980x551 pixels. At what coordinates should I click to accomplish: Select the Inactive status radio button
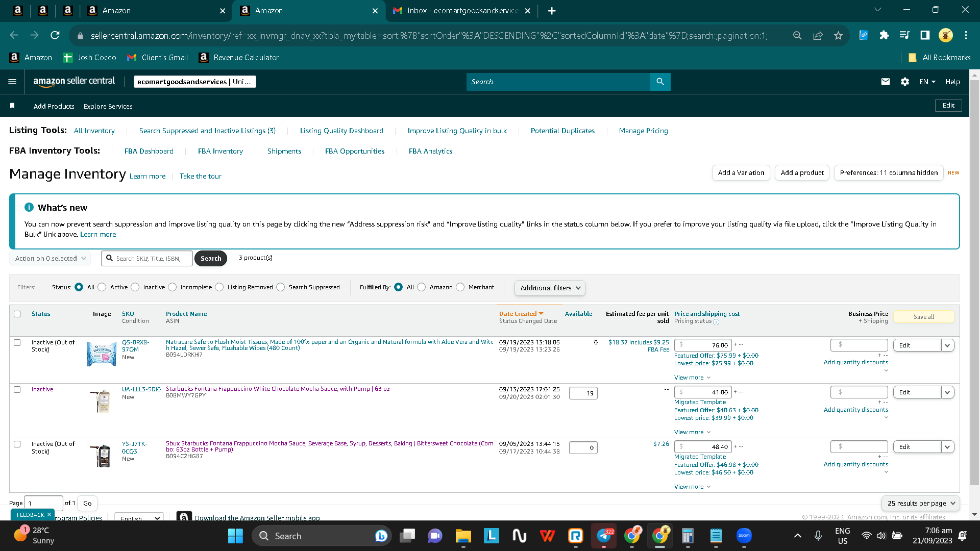(x=135, y=287)
